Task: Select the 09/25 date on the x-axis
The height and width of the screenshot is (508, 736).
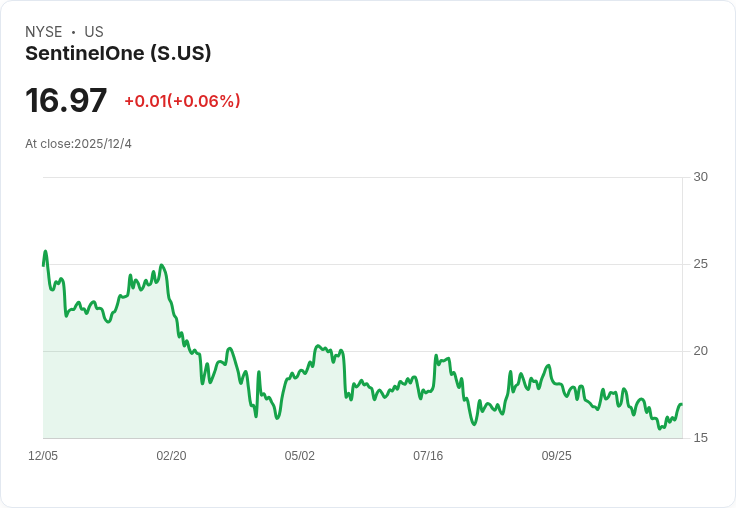Action: 556,456
